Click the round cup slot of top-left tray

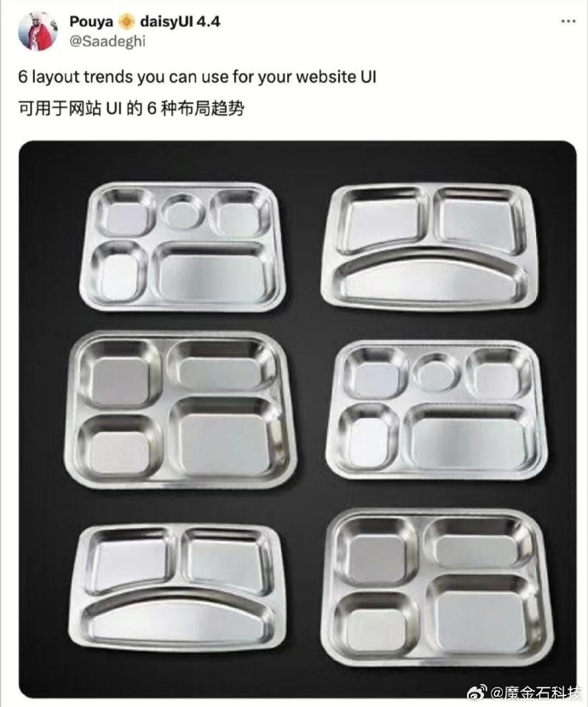(x=182, y=212)
